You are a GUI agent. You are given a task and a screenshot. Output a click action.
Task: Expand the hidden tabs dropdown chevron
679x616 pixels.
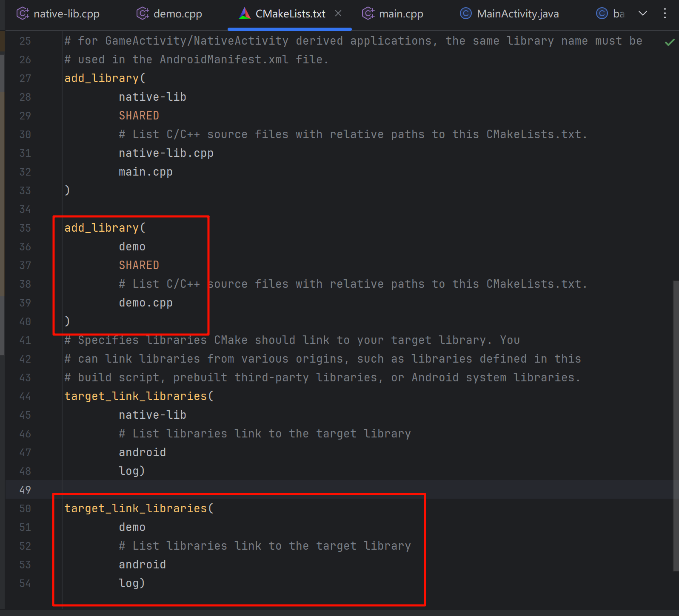[643, 14]
